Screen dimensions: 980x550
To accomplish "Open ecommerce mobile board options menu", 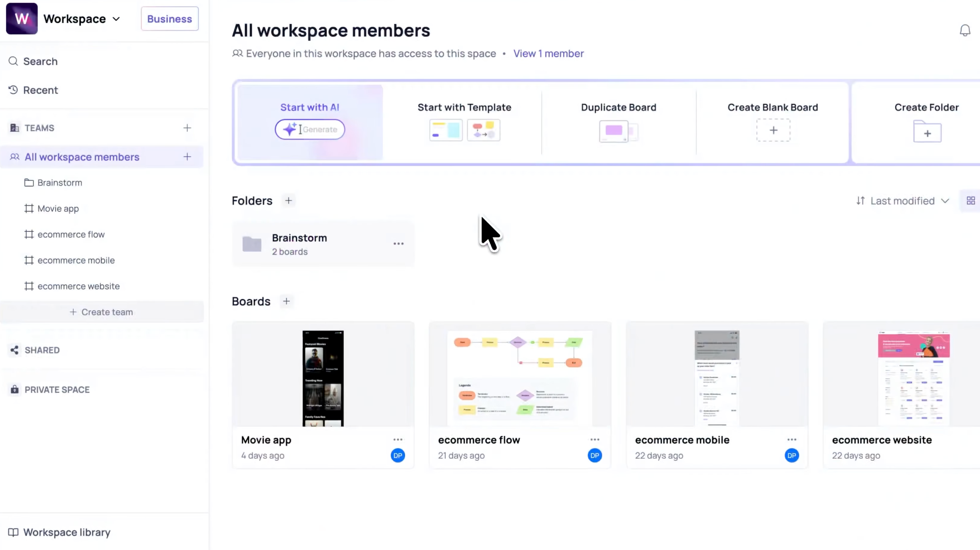I will 791,440.
